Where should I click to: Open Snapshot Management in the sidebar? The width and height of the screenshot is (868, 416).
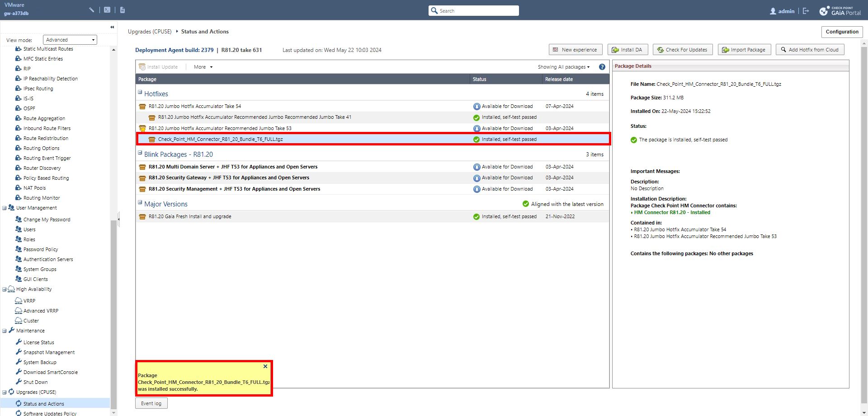(x=49, y=352)
